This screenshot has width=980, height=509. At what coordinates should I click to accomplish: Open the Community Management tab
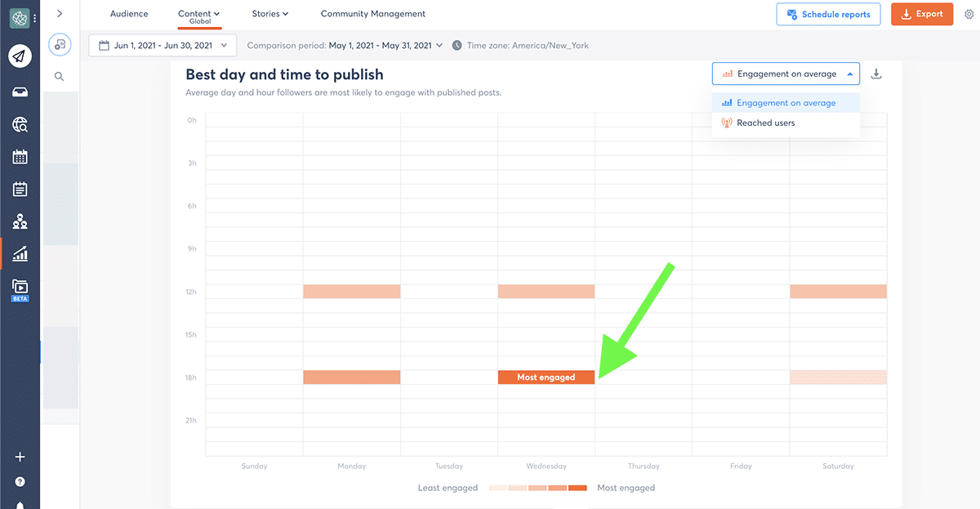click(x=373, y=14)
